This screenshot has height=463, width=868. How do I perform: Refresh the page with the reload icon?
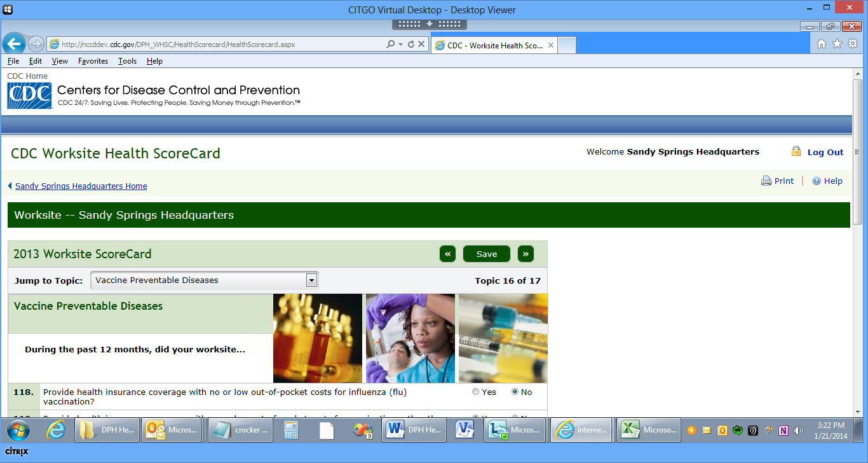[x=410, y=45]
